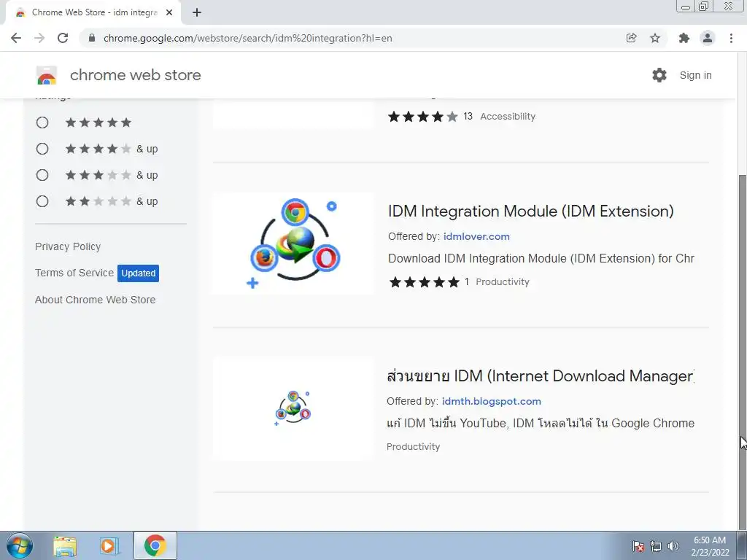Open Windows Media Player from taskbar
This screenshot has height=560, width=747.
(x=109, y=546)
